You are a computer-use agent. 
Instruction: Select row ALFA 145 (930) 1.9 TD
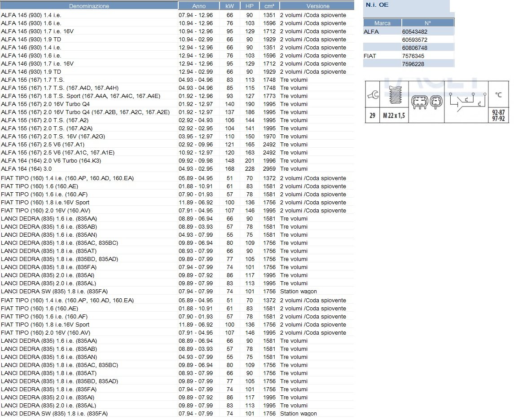[177, 40]
